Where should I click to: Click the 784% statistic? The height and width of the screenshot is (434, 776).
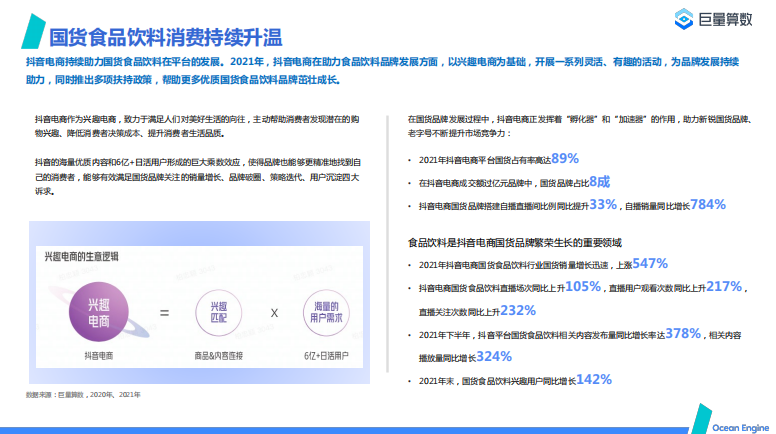[x=708, y=204]
